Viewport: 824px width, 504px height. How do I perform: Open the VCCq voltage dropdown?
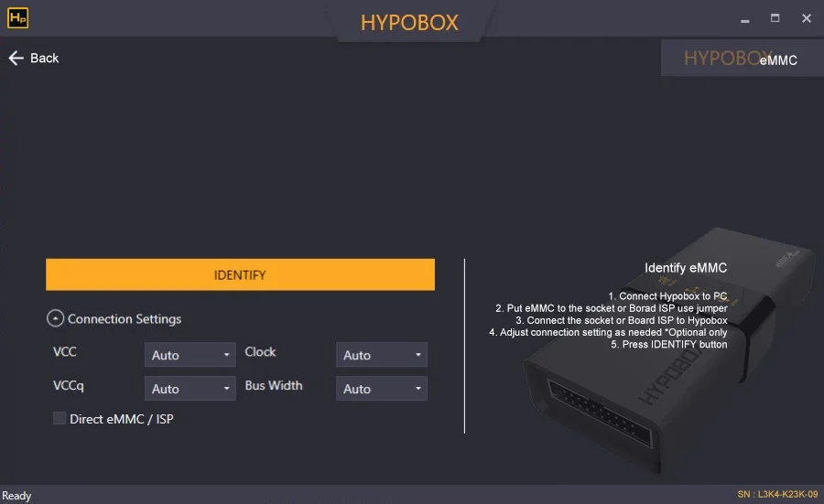pos(190,389)
